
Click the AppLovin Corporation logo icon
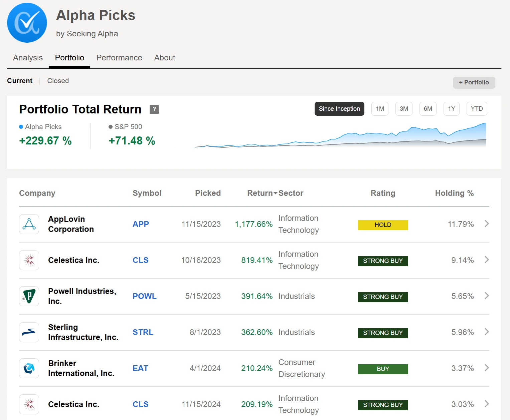[29, 224]
